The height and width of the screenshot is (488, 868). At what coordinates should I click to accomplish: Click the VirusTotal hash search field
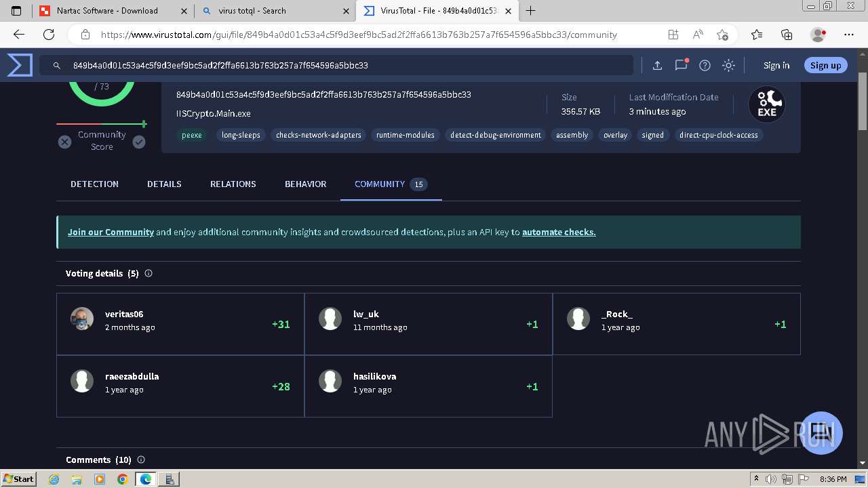[336, 65]
